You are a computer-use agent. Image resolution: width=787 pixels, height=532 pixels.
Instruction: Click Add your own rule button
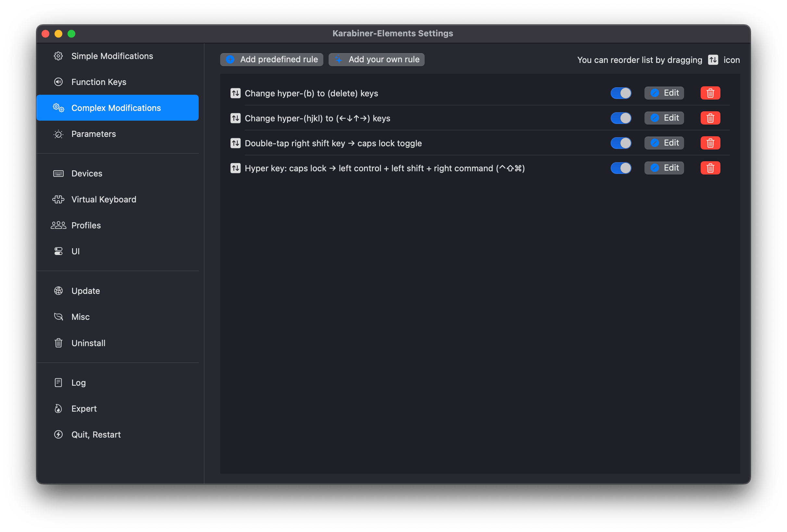(377, 60)
